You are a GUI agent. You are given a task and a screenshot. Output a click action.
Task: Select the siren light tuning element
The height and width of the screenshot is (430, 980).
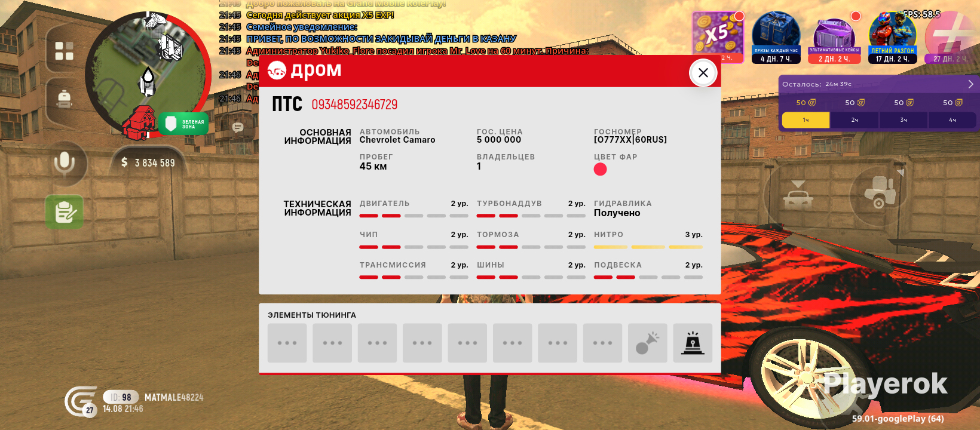coord(693,343)
